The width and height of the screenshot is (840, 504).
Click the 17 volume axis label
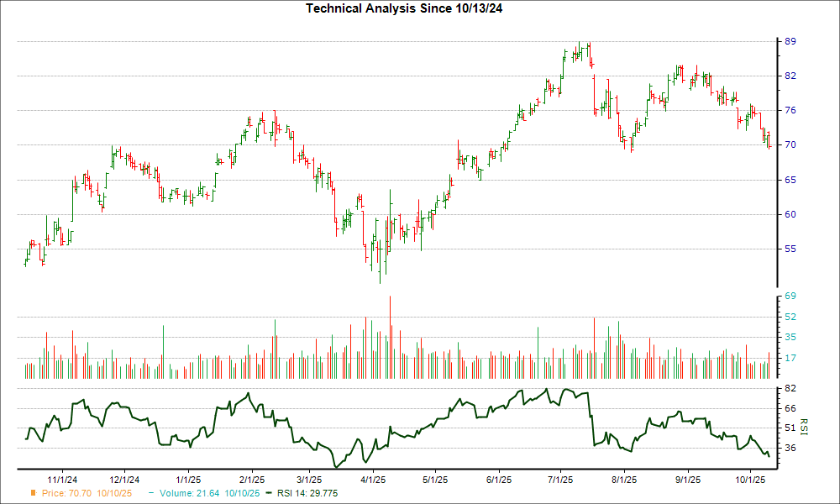coord(790,358)
